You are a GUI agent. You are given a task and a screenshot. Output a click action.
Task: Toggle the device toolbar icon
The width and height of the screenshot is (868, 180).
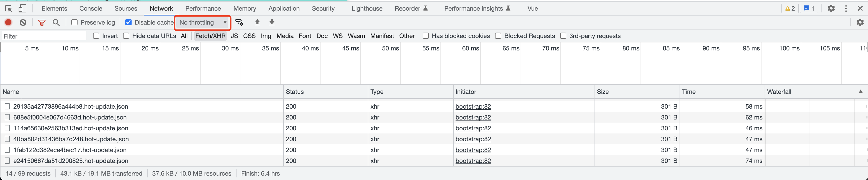pyautogui.click(x=22, y=9)
